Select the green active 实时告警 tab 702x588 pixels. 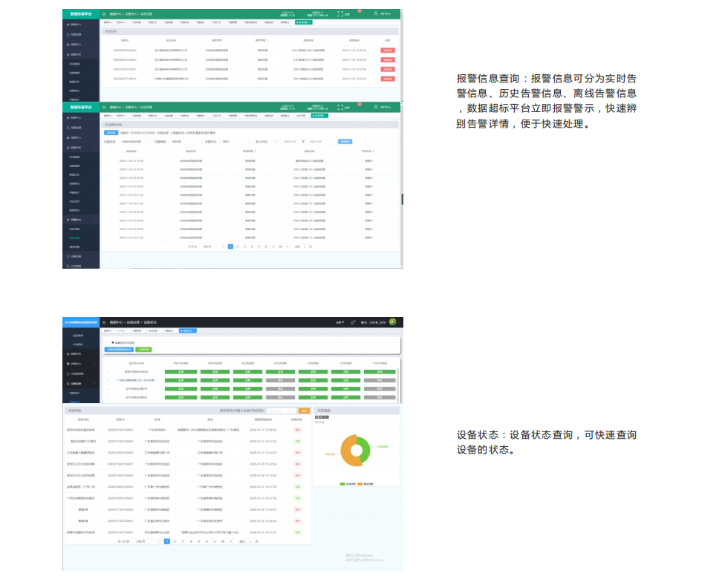304,22
